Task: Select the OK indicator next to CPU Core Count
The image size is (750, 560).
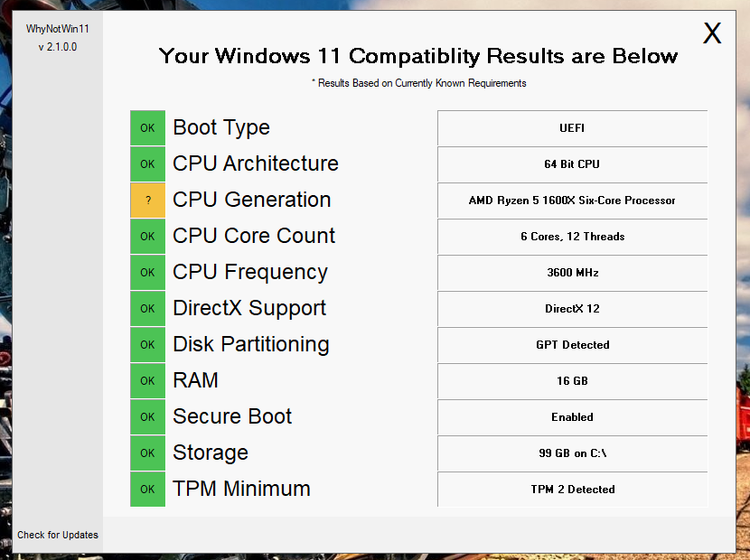Action: [x=148, y=237]
